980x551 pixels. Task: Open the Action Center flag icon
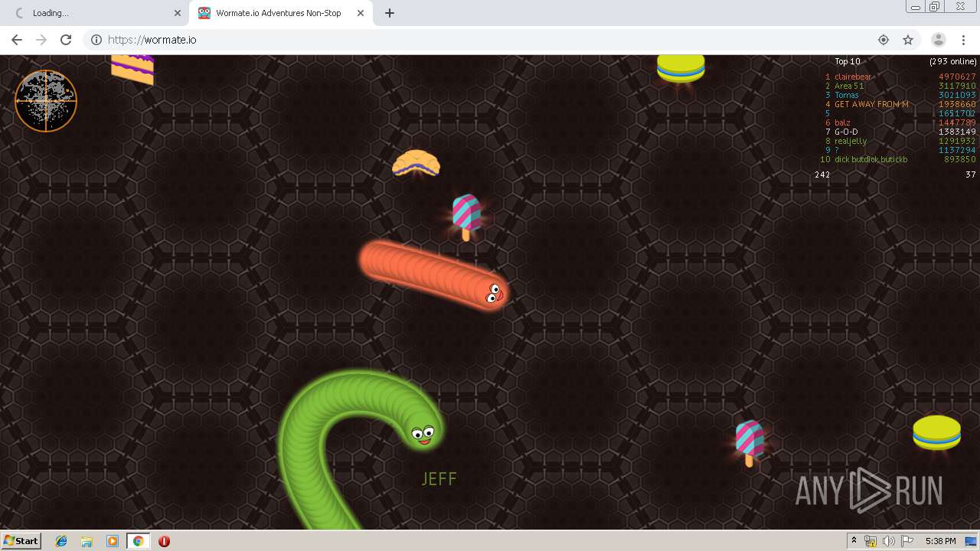[906, 541]
